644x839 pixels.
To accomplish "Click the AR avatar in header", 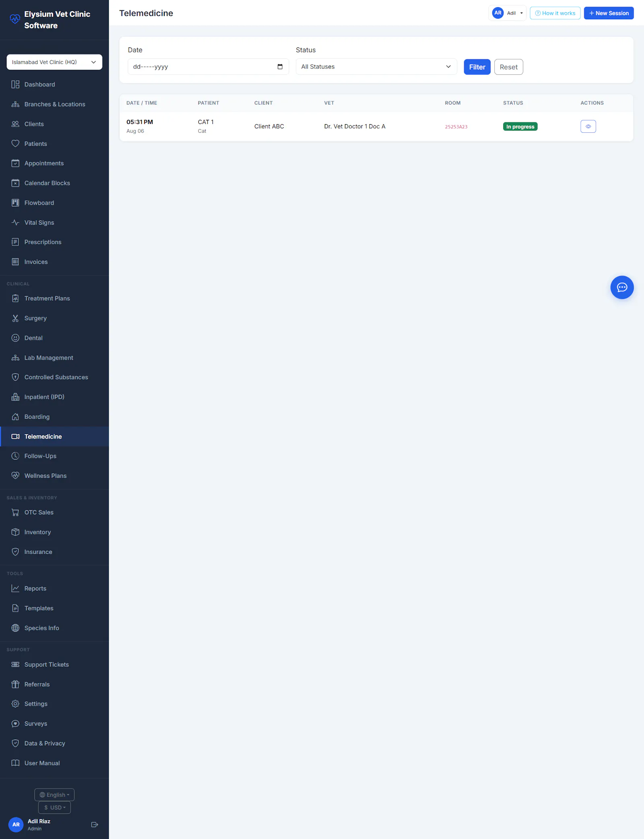I will coord(498,13).
